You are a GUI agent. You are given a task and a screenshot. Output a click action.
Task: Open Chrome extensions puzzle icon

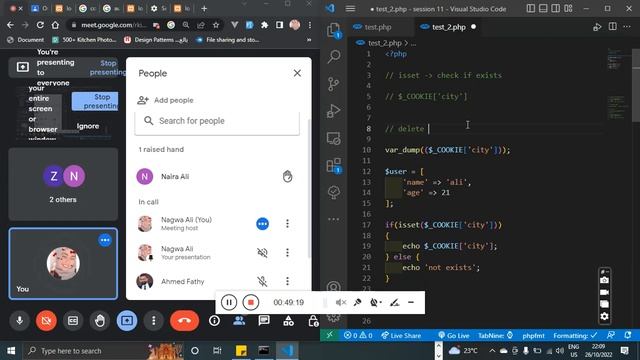264,25
